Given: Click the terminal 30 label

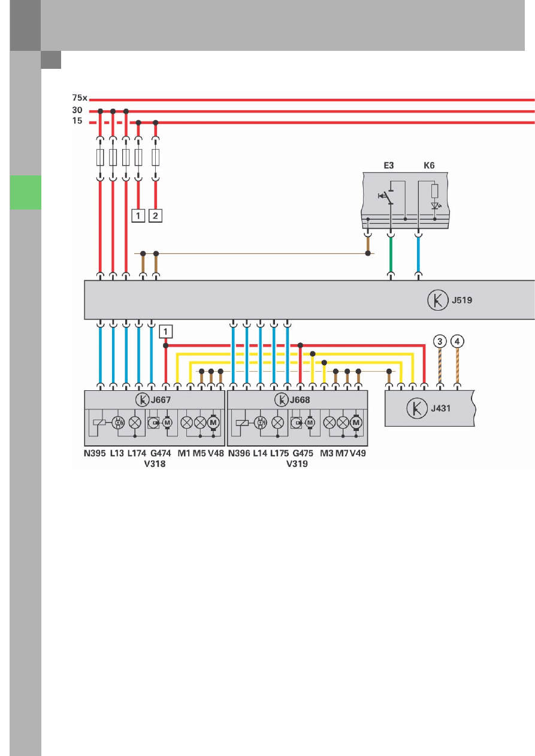Looking at the screenshot, I should click(77, 111).
